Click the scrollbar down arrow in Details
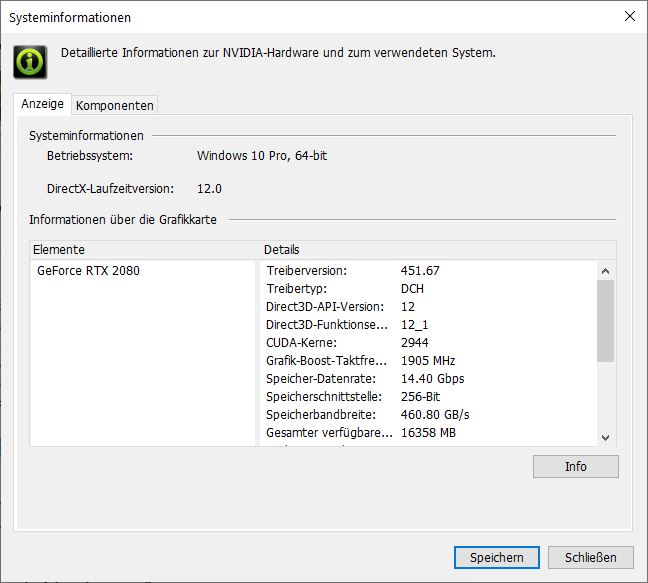Viewport: 648px width, 583px height. click(x=605, y=438)
